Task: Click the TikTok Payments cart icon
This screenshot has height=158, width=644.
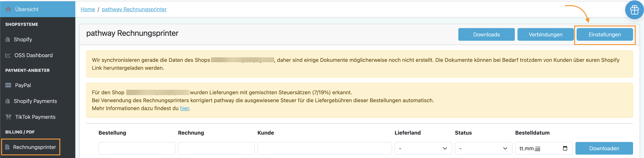Action: click(8, 117)
